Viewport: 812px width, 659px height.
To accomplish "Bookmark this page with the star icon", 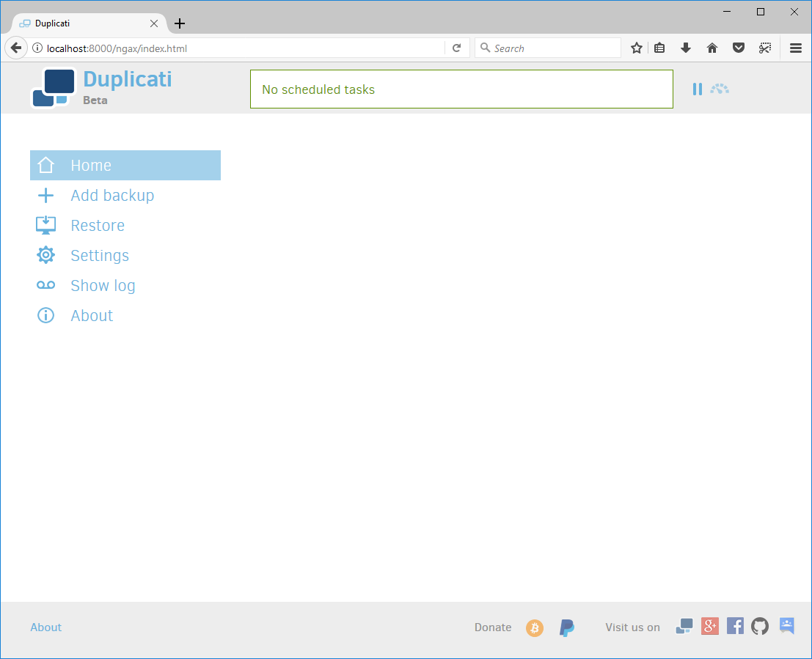I will click(637, 48).
